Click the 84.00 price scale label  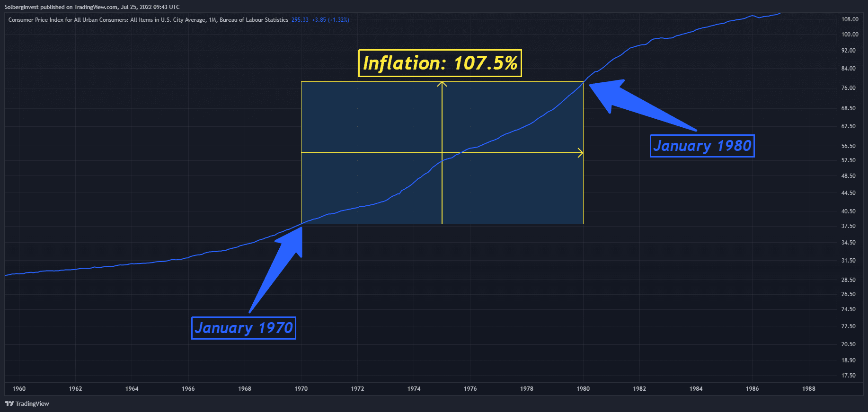point(849,69)
